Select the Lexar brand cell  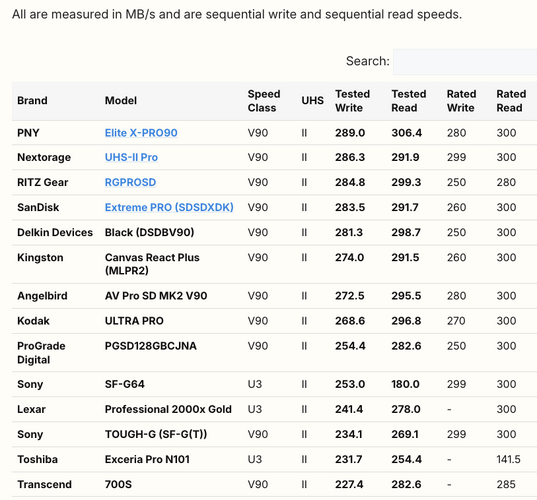pos(31,409)
